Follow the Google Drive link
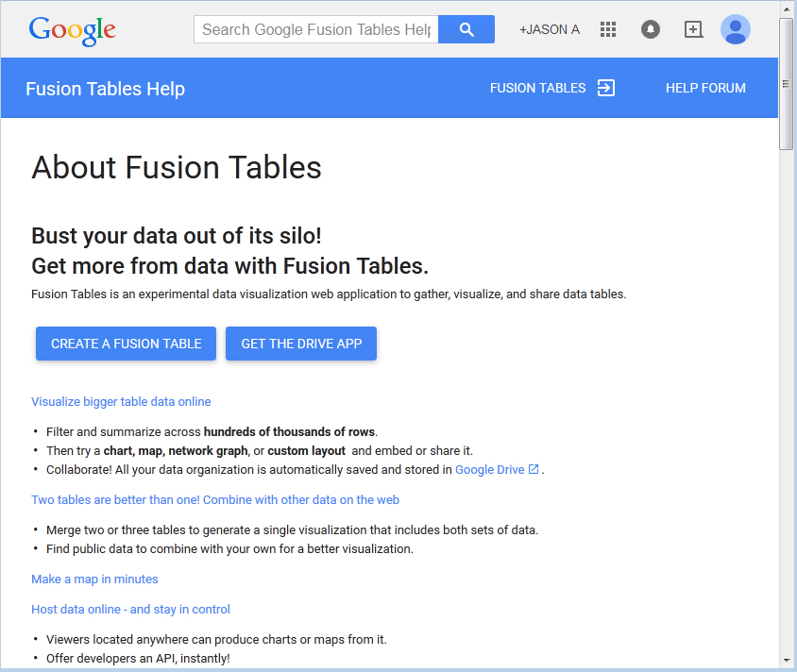797x672 pixels. pos(489,470)
